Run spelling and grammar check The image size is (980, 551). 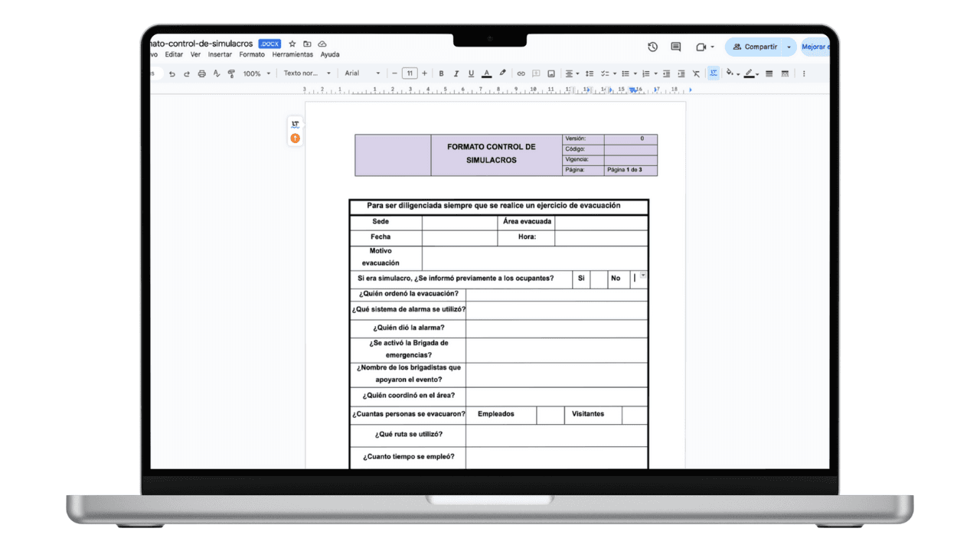(x=217, y=73)
